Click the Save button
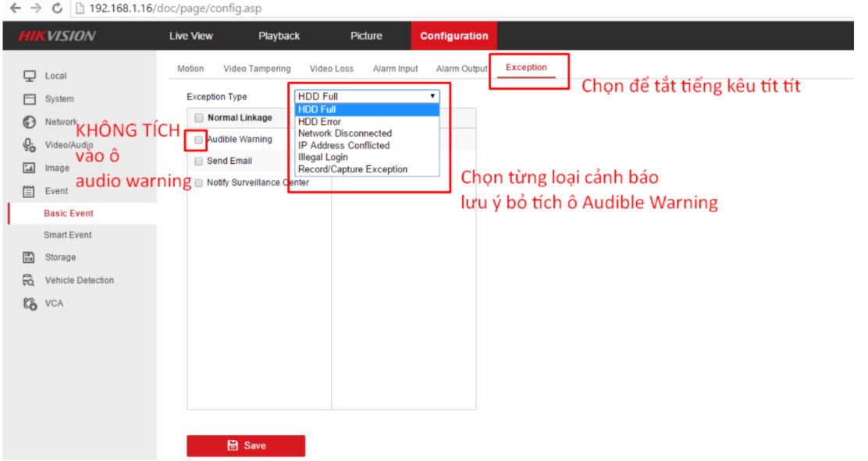Image resolution: width=868 pixels, height=461 pixels. (x=246, y=445)
